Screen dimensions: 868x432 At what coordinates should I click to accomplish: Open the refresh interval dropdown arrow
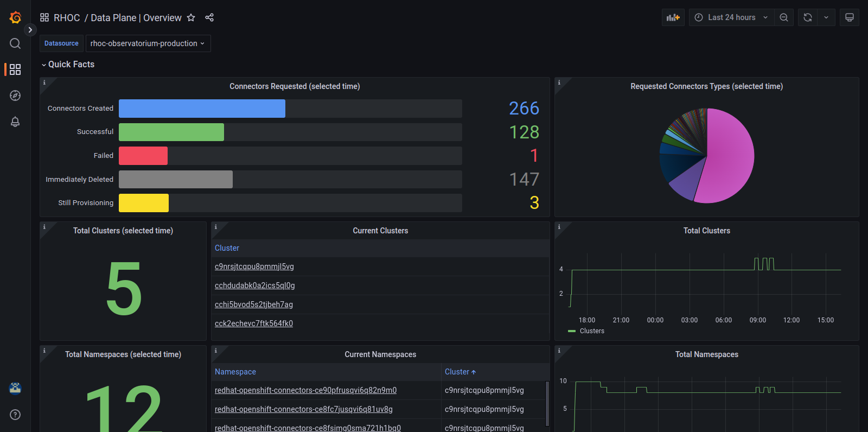tap(826, 17)
